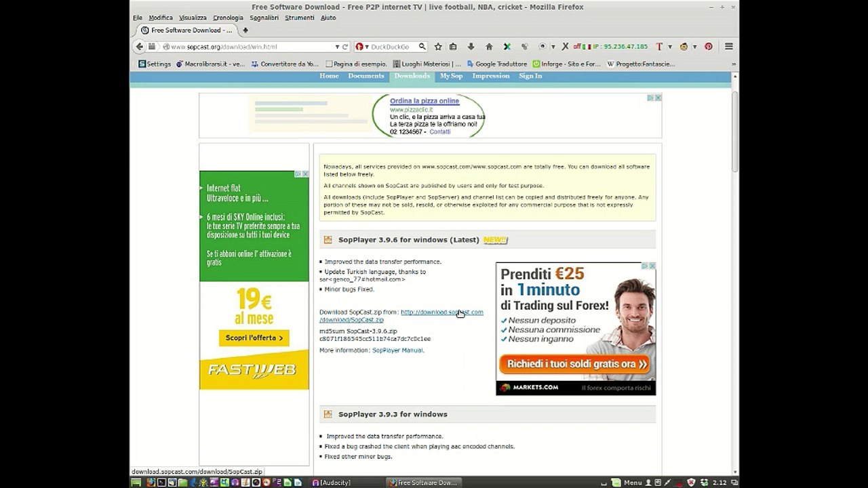Open the Cronologia menu
The width and height of the screenshot is (868, 488).
228,18
